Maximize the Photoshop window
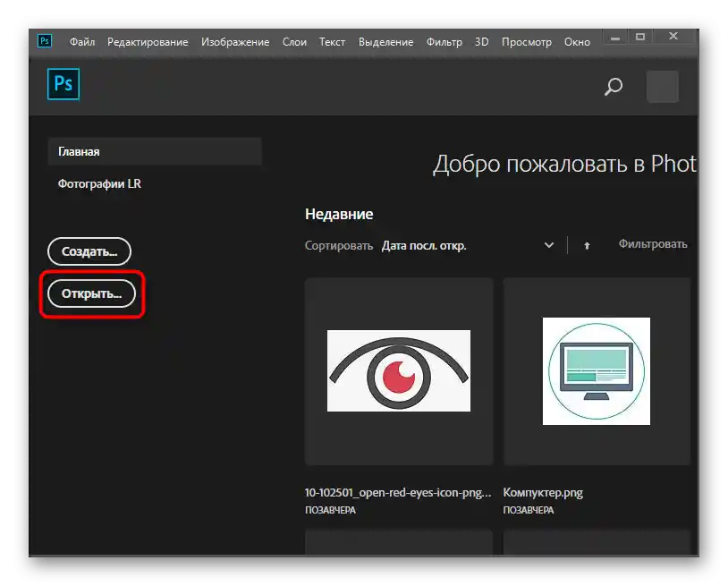Screen dimensions: 728x586 click(640, 38)
